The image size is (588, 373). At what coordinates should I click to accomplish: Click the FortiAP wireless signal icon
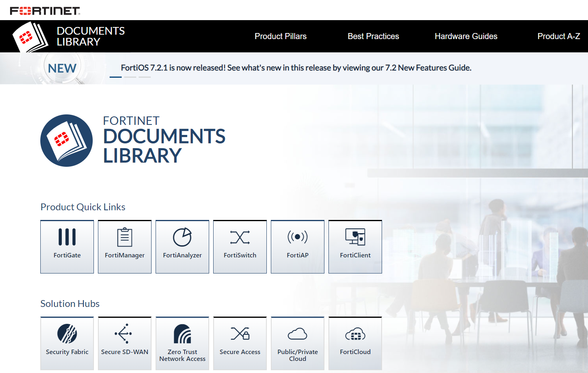[x=297, y=237]
